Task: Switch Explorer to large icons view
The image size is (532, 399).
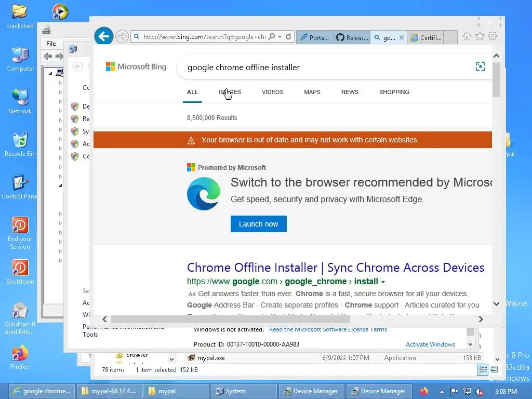Action: click(494, 369)
